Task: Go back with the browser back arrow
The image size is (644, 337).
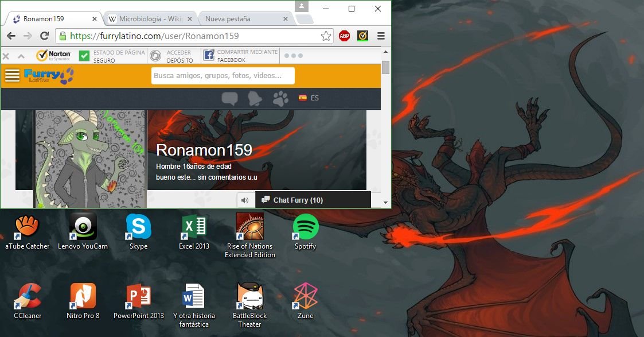Action: 11,36
